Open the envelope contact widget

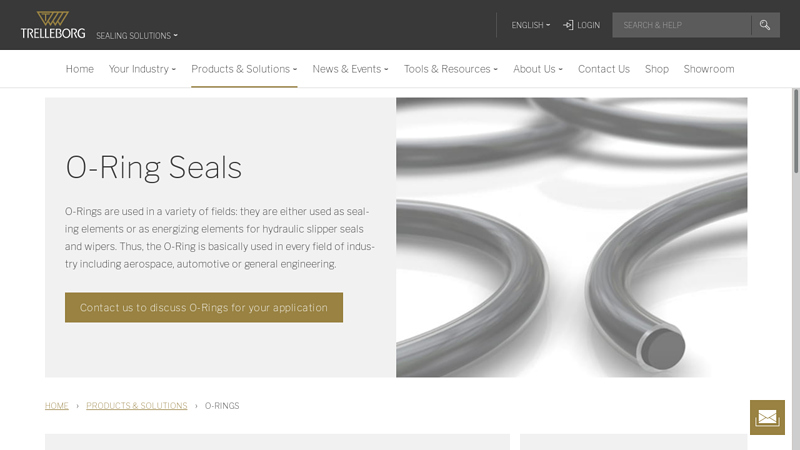[767, 417]
